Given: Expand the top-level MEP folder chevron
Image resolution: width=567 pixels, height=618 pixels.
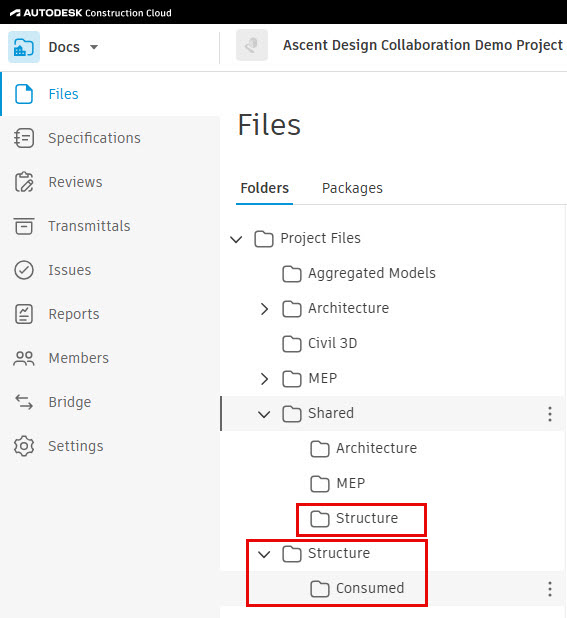Looking at the screenshot, I should coord(264,379).
